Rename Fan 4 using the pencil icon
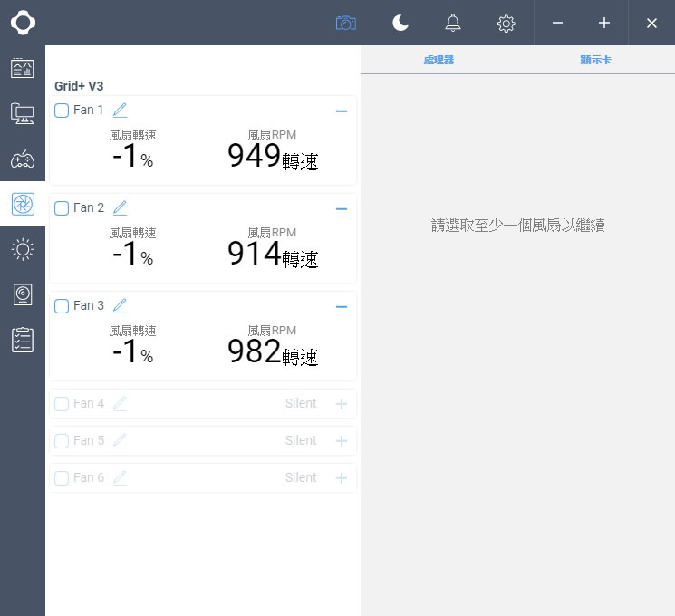Screen dimensions: 675x616 (121, 403)
